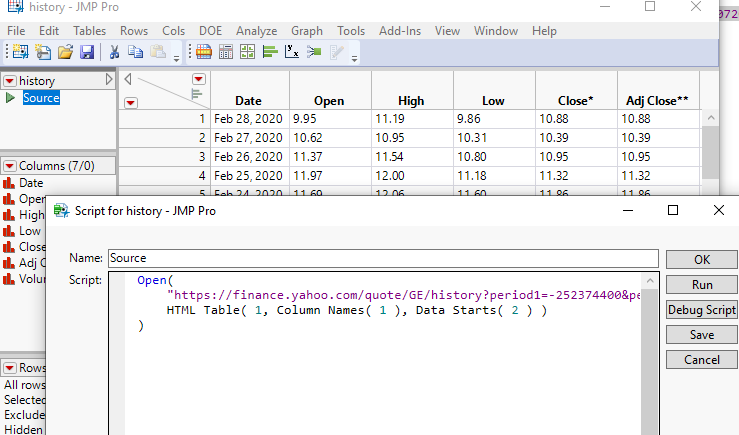Image resolution: width=739 pixels, height=435 pixels.
Task: Click the Fit Model arrows icon
Action: click(314, 51)
